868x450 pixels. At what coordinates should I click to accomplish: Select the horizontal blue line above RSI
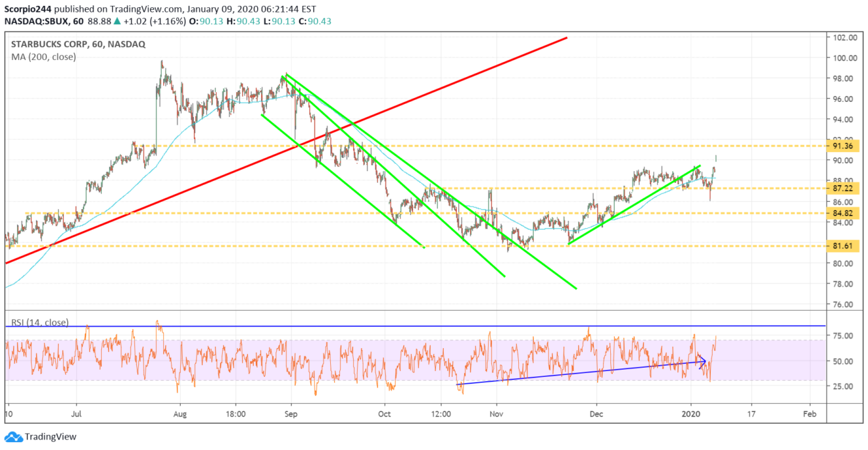click(x=414, y=326)
